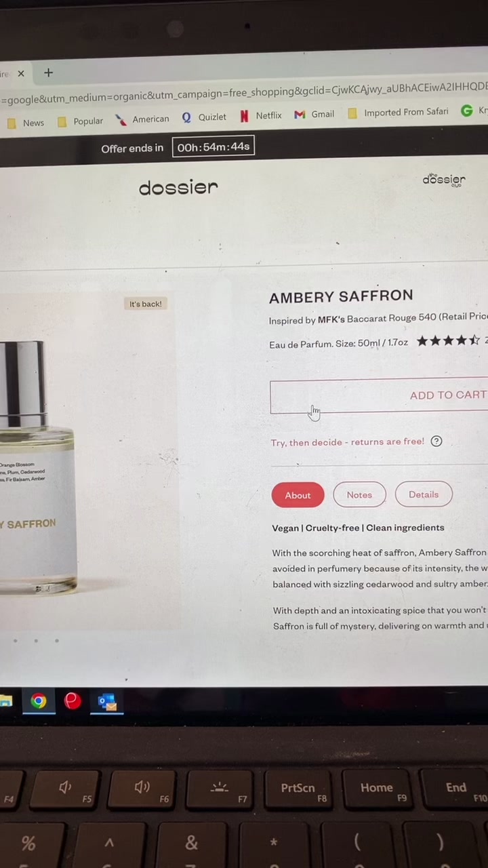The height and width of the screenshot is (868, 488).
Task: Click the dossier logo in header
Action: [178, 188]
